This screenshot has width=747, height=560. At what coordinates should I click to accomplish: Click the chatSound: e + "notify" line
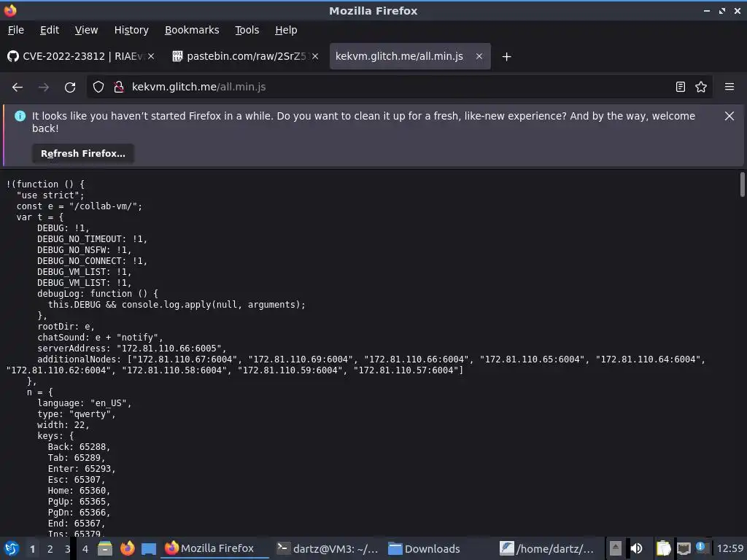pos(100,338)
